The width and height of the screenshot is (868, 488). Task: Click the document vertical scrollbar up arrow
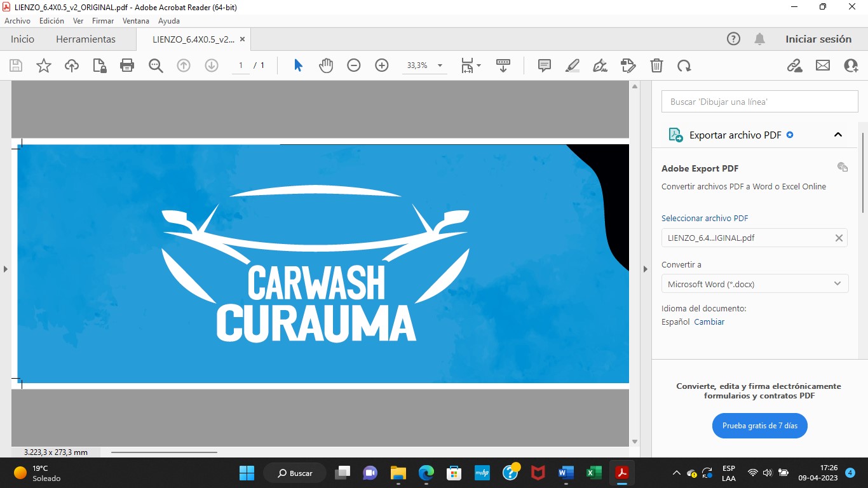634,86
